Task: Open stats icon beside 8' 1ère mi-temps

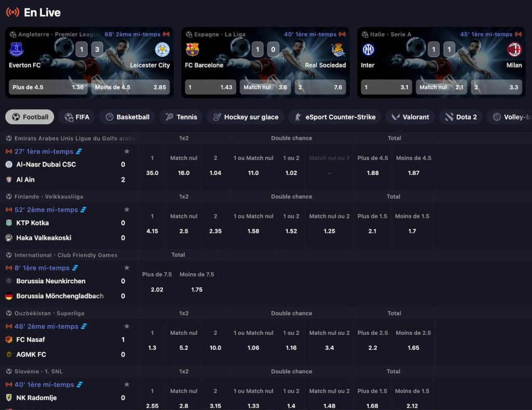Action: click(75, 268)
